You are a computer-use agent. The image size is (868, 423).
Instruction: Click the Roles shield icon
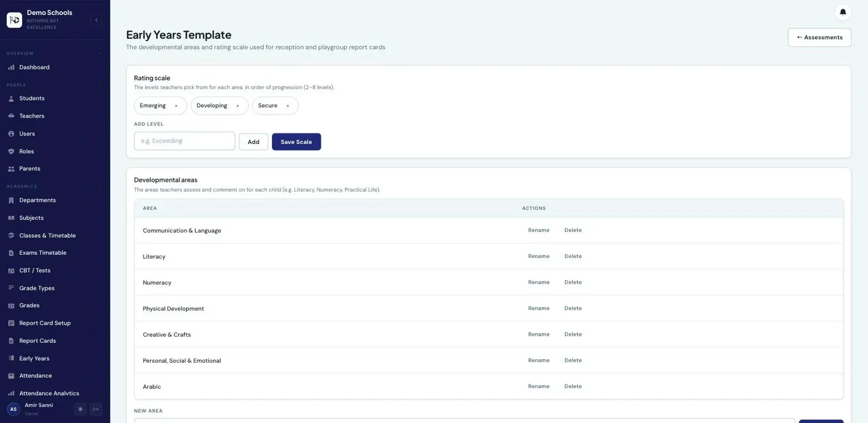pyautogui.click(x=11, y=151)
